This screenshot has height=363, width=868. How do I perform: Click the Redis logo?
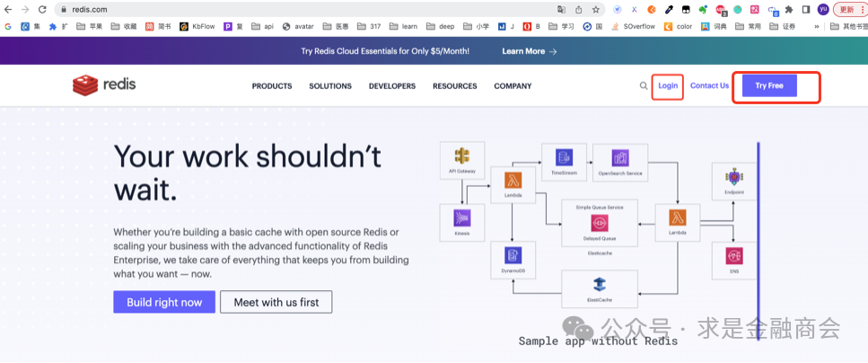coord(104,85)
